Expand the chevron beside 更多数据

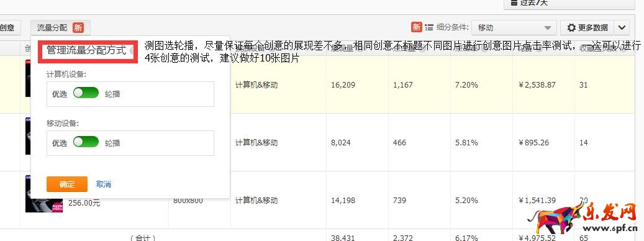(x=622, y=27)
